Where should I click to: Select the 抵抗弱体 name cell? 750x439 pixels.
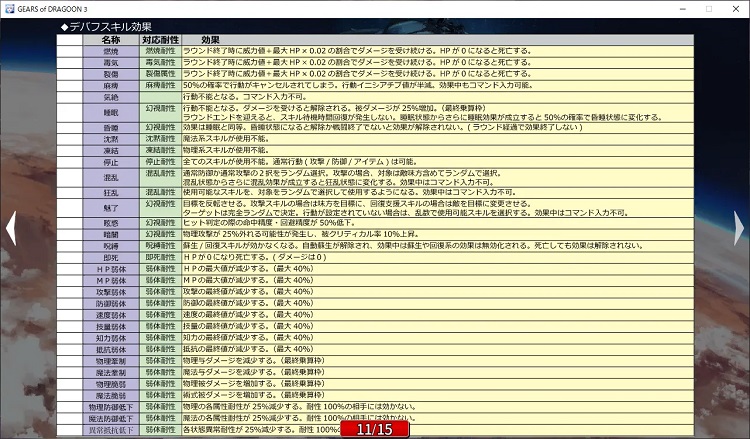click(x=111, y=350)
